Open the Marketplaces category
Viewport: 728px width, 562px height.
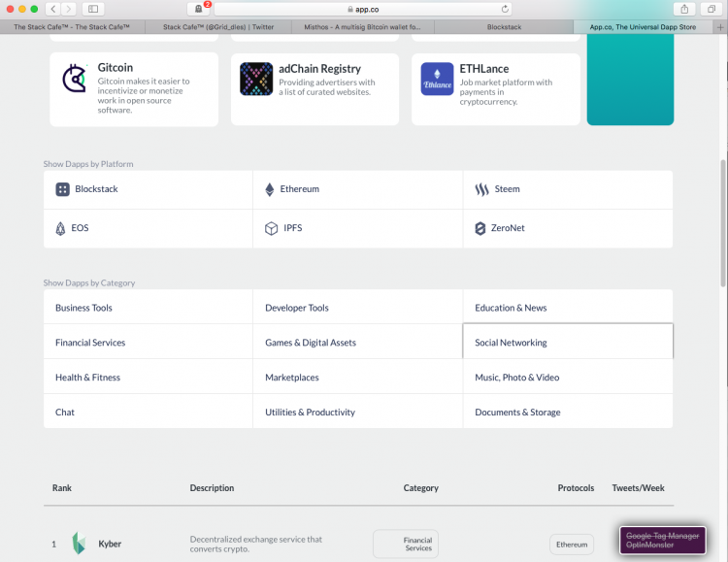(x=358, y=377)
